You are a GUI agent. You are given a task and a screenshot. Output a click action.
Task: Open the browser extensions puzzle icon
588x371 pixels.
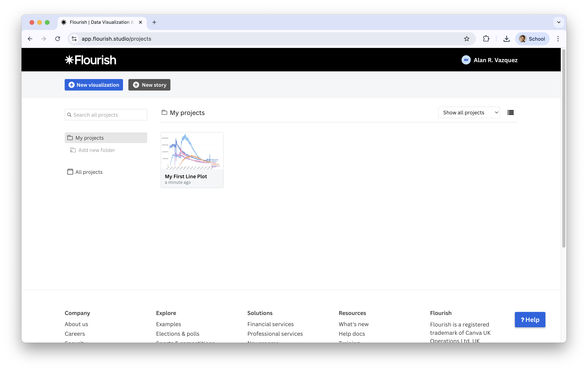click(x=486, y=39)
